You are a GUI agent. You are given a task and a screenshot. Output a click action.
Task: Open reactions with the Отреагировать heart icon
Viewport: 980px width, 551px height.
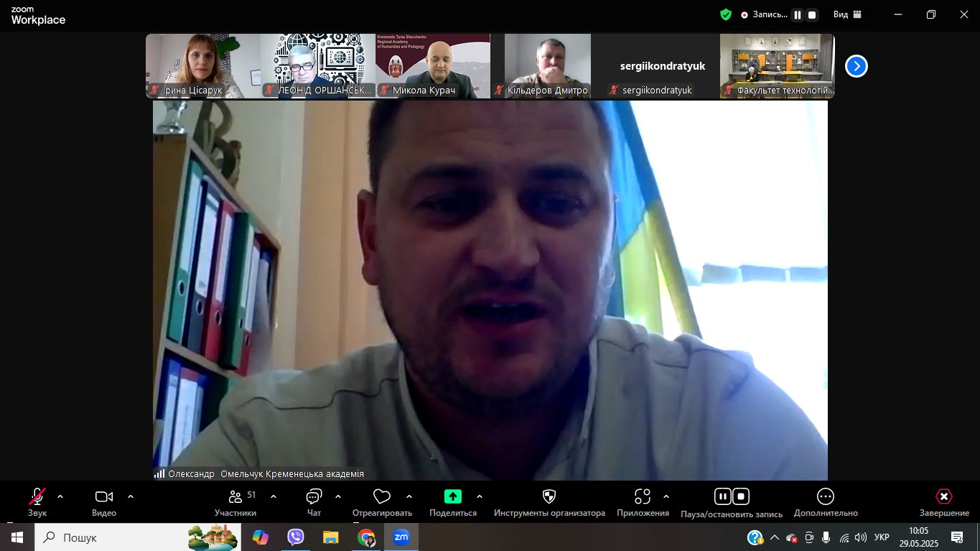pyautogui.click(x=381, y=496)
